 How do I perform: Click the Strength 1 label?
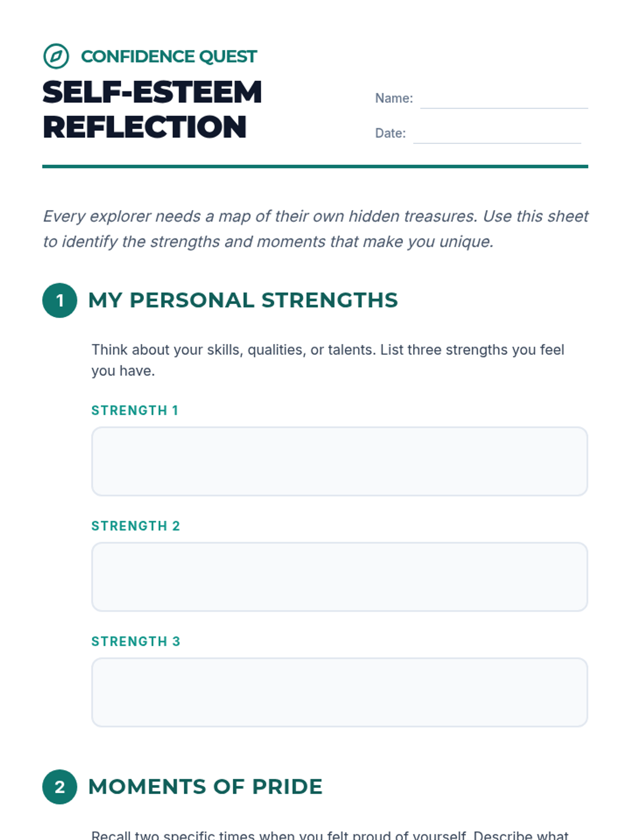point(135,411)
